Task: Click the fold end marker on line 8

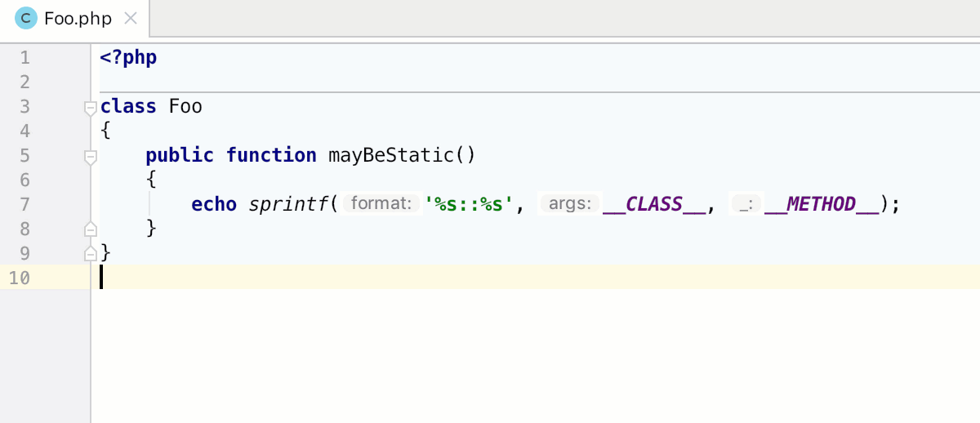Action: coord(91,229)
